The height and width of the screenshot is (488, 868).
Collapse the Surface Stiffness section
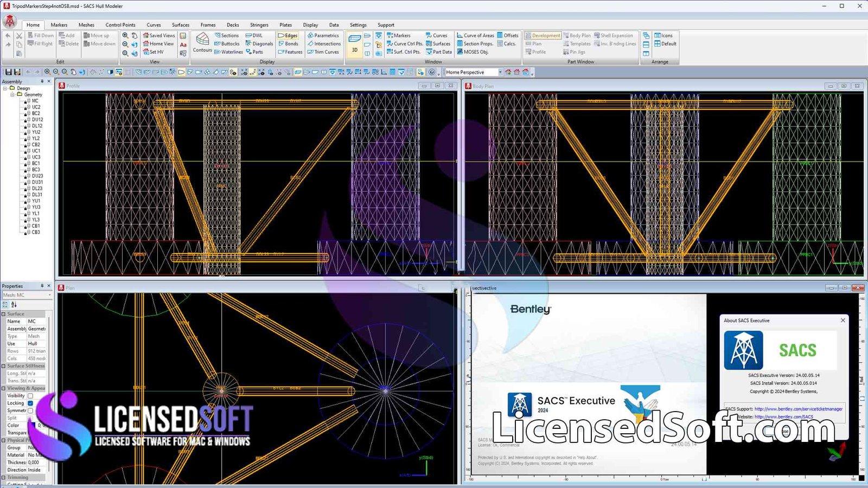pyautogui.click(x=3, y=366)
